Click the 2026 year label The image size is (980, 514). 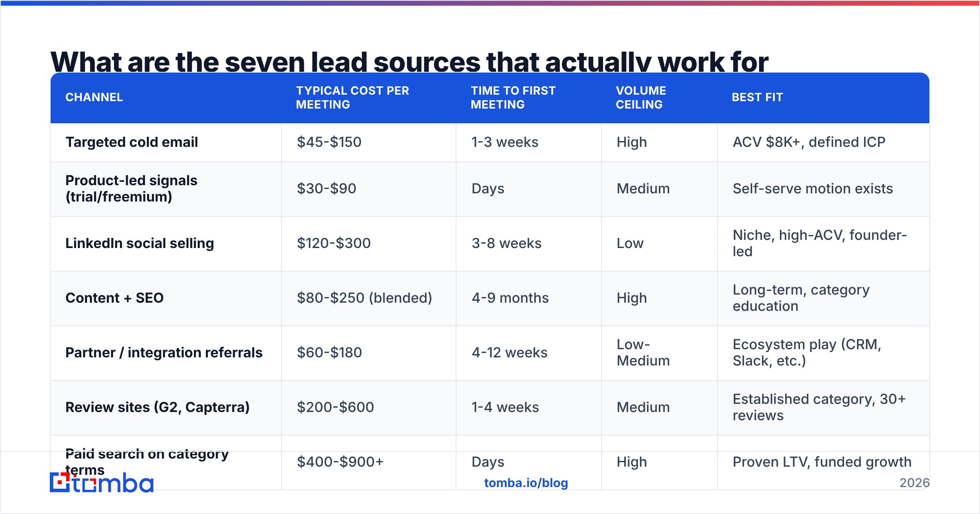coord(915,483)
